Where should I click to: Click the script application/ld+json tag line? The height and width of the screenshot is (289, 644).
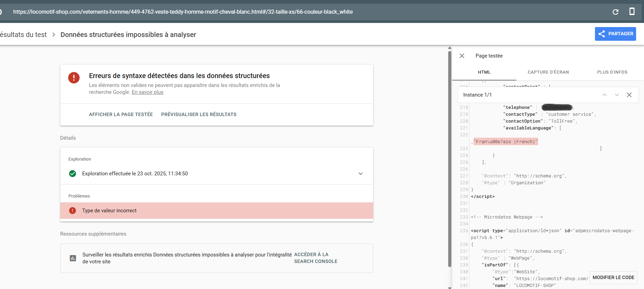[x=552, y=234]
